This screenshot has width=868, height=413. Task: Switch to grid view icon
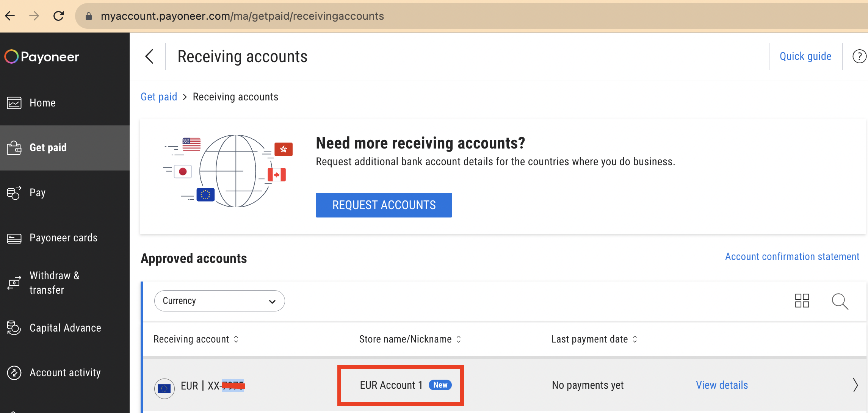coord(802,301)
